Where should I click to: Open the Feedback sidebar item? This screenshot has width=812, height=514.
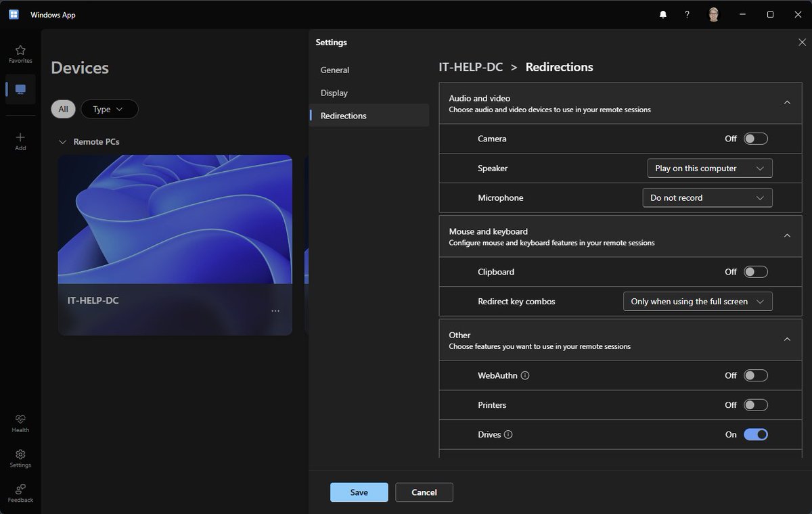click(x=20, y=494)
